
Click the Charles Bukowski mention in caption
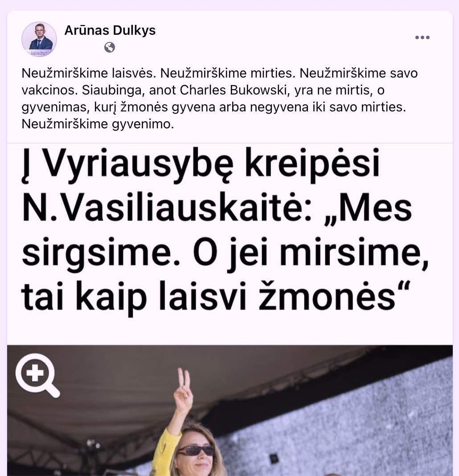point(234,90)
